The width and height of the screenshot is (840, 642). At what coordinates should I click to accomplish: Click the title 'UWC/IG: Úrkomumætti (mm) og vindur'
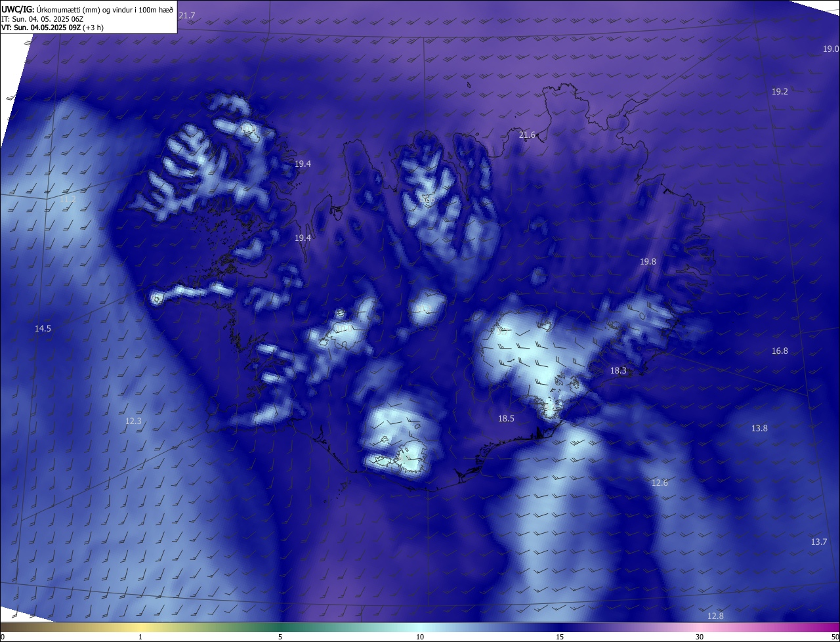[x=87, y=9]
